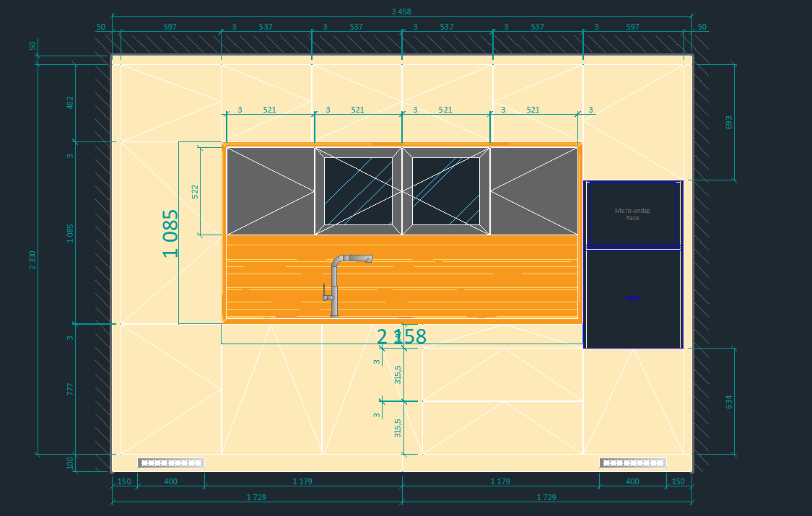The image size is (812, 516).
Task: Click the small blue arrow marker in the oven unit
Action: tap(629, 297)
